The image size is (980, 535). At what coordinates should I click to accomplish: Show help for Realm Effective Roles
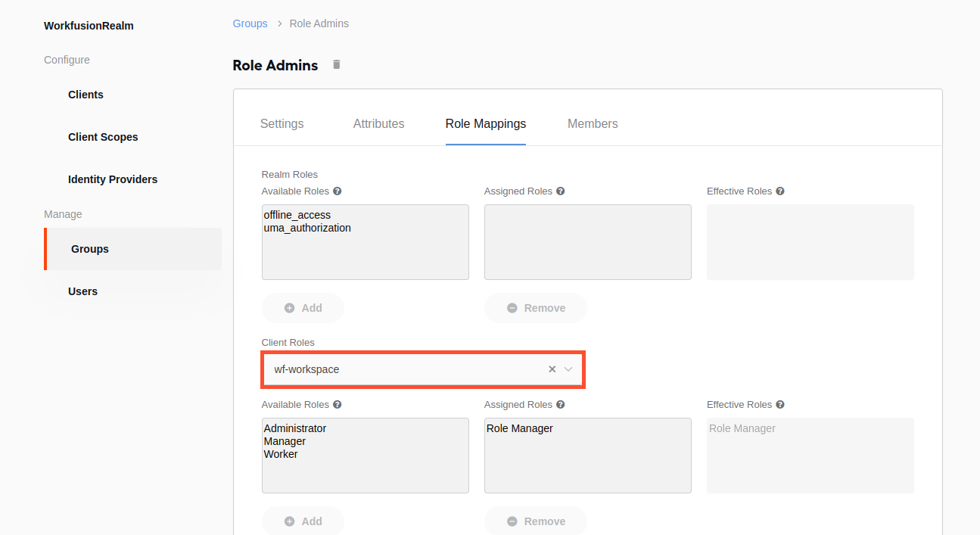pos(780,191)
